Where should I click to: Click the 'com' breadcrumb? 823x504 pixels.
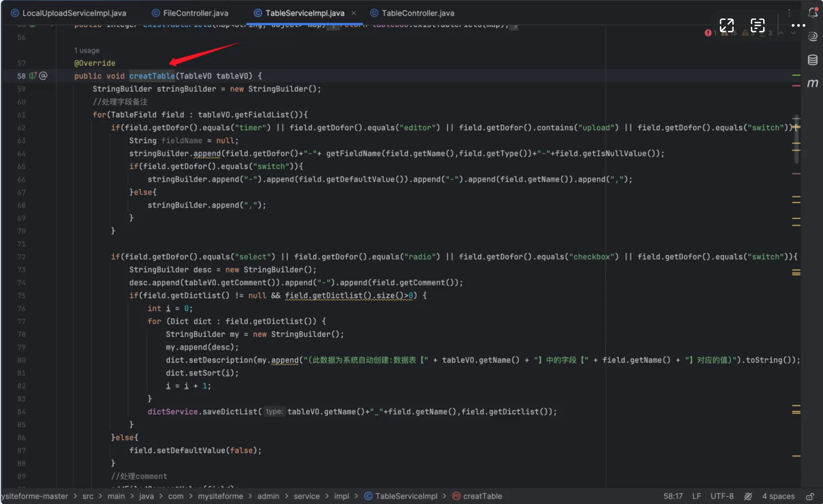[x=176, y=496]
